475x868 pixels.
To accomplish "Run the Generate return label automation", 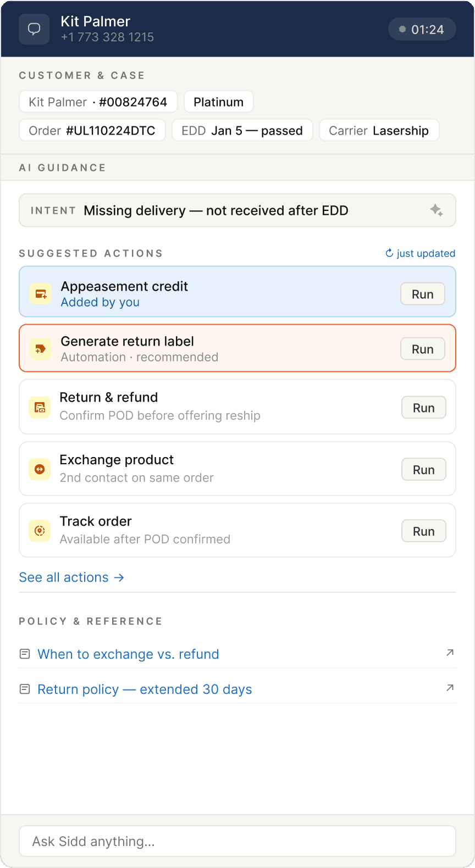I will point(422,349).
